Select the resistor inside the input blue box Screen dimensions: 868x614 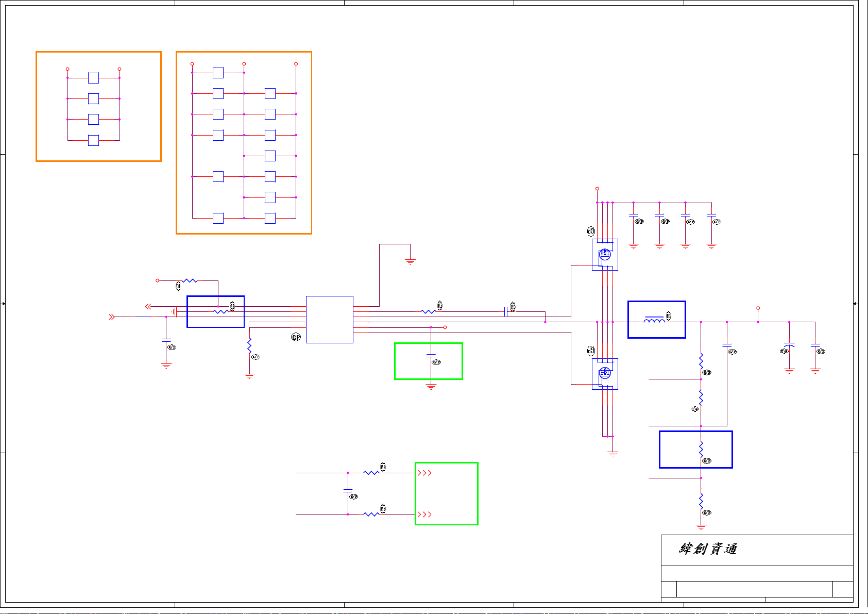[x=220, y=311]
